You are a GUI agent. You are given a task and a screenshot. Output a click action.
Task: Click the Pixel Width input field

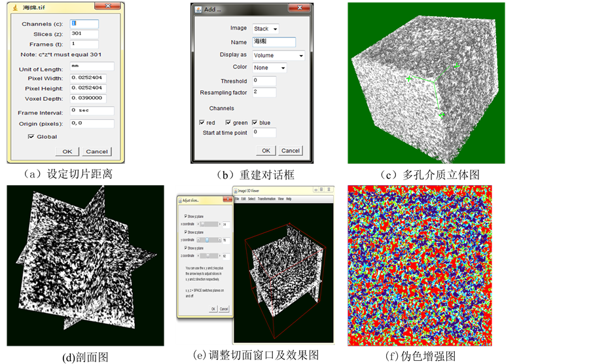pos(88,79)
